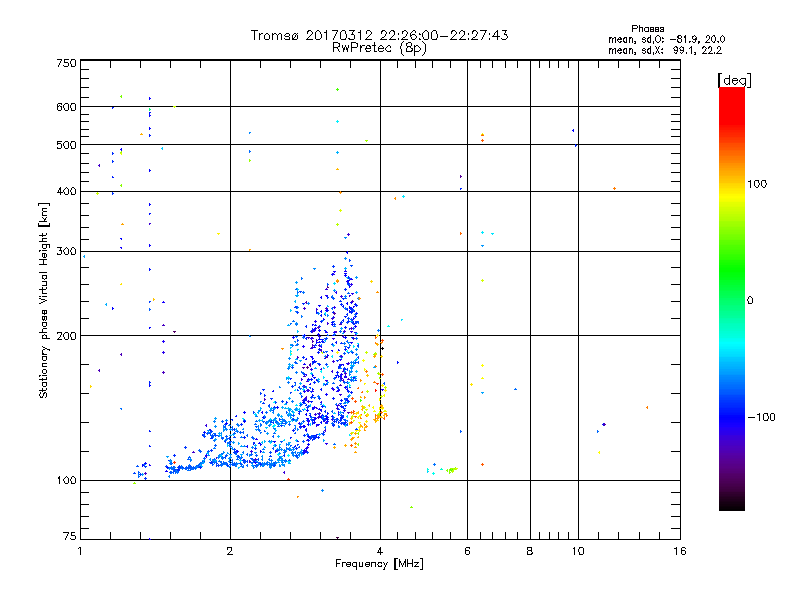
Task: Click the colorbar tick label '-100'
Action: [x=761, y=417]
